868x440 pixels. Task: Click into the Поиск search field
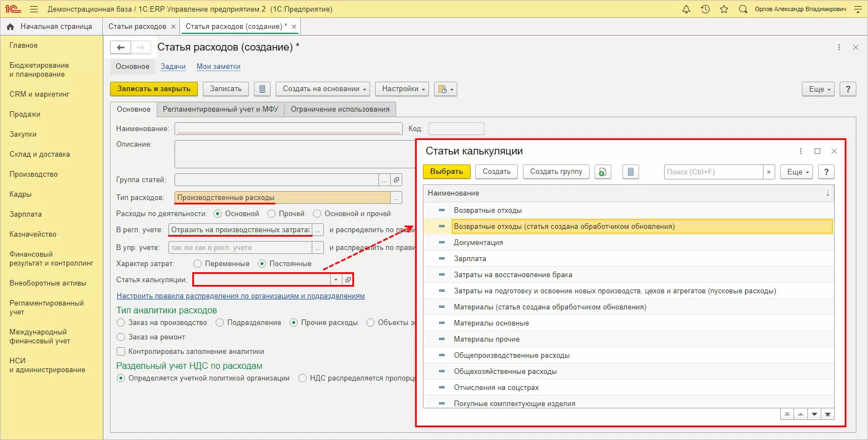(713, 172)
